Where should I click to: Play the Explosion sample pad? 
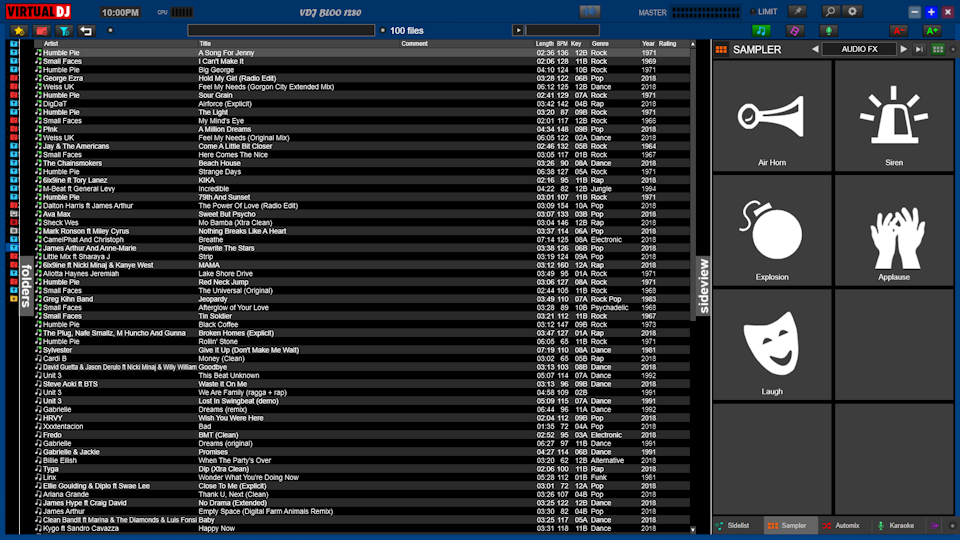[772, 230]
